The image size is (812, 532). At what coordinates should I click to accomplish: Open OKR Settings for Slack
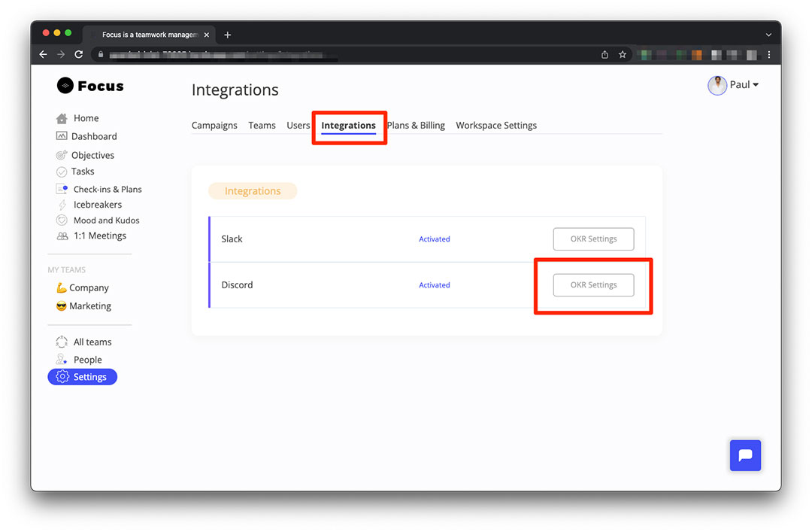(x=593, y=239)
